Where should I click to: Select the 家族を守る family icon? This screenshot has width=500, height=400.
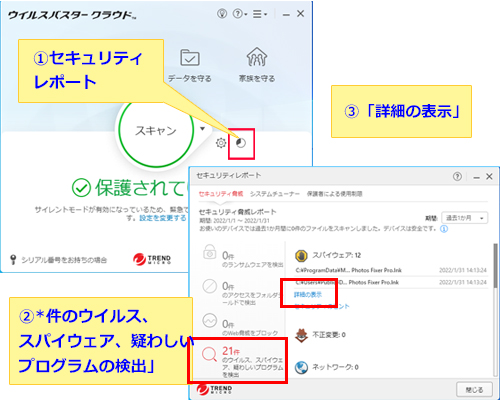point(257,57)
